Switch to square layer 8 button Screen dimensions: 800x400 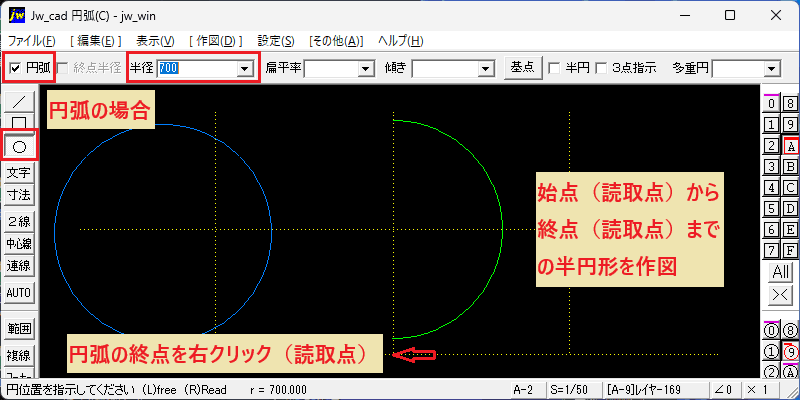(790, 104)
